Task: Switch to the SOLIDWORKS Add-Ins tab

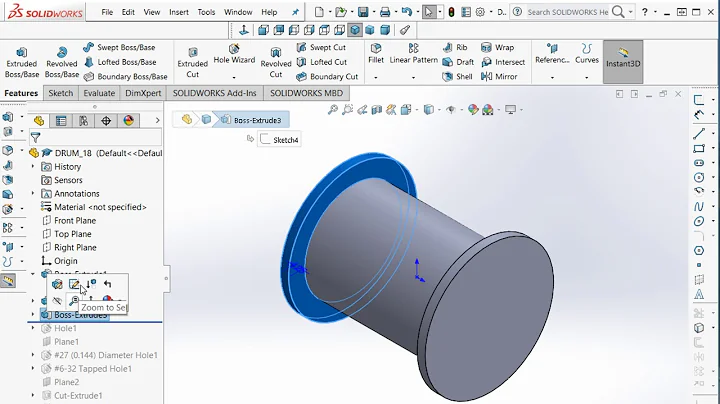Action: click(214, 93)
